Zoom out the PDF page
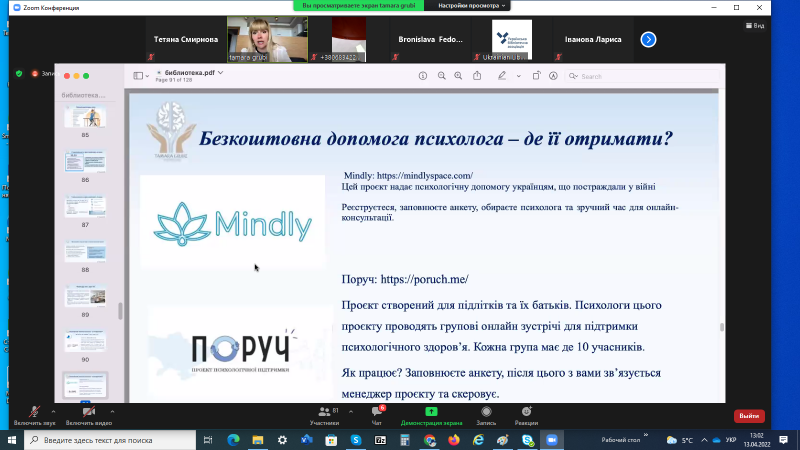This screenshot has width=800, height=450. click(x=442, y=76)
